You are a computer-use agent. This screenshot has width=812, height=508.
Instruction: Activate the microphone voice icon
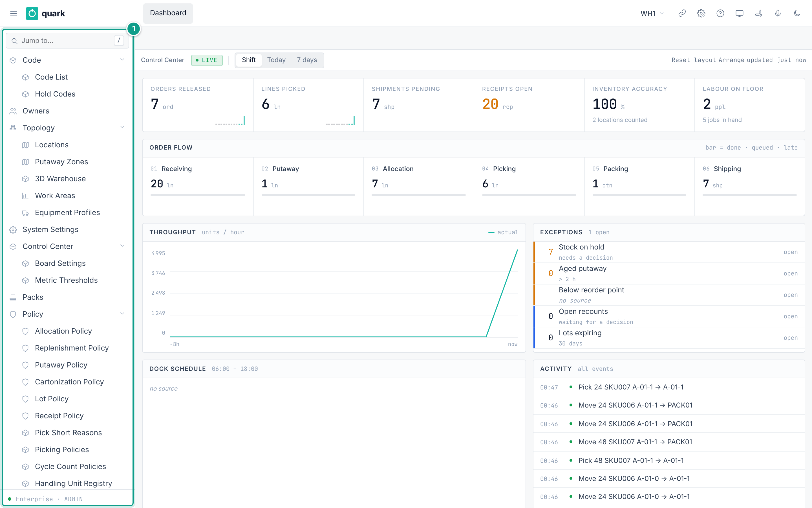(778, 14)
